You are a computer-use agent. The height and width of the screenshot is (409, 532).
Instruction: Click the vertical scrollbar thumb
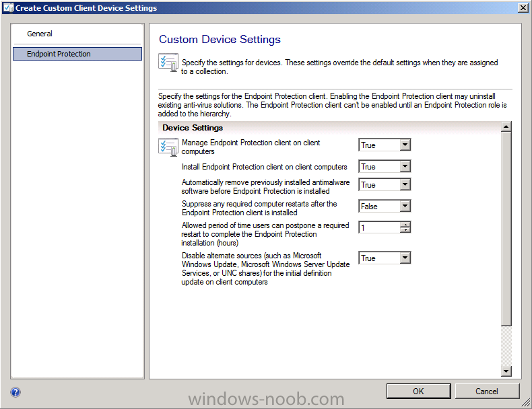(506, 229)
